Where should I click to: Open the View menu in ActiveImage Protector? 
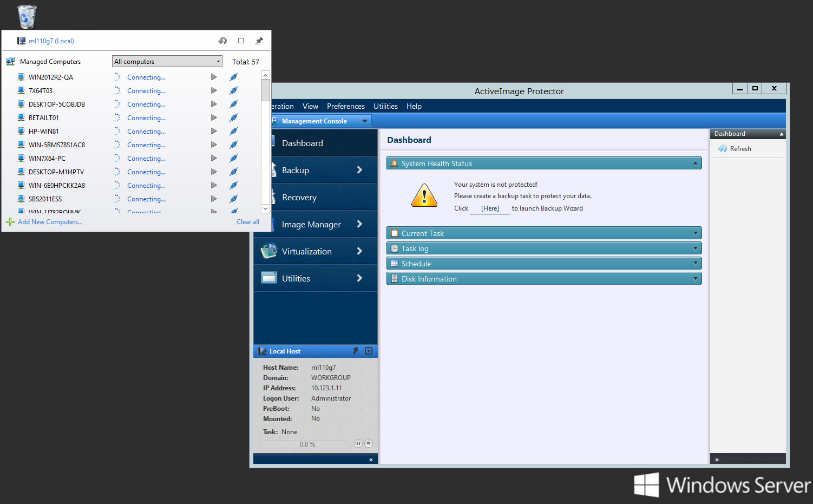(310, 106)
